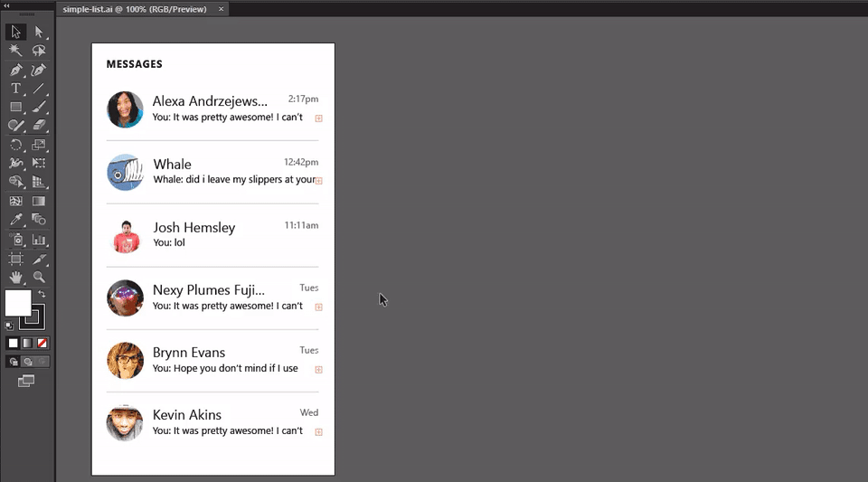Select the Selection tool (black arrow)
This screenshot has width=868, height=482.
click(16, 32)
